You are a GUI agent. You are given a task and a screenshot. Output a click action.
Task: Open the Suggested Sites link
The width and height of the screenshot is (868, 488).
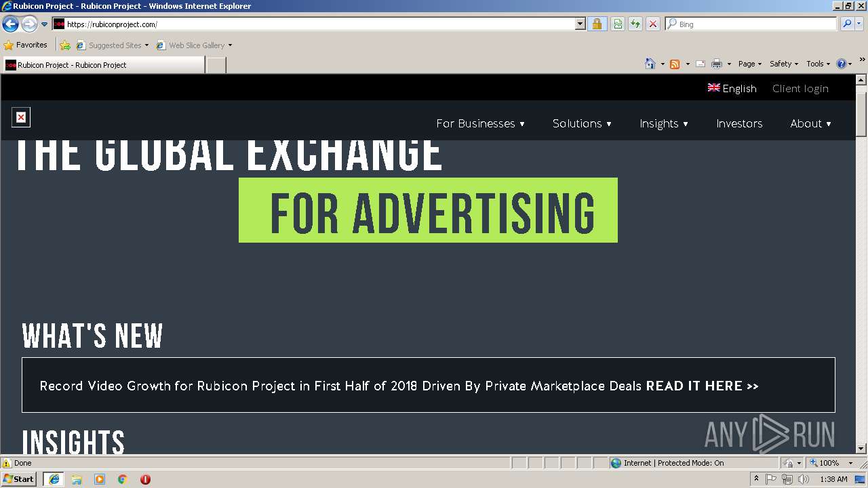[112, 45]
